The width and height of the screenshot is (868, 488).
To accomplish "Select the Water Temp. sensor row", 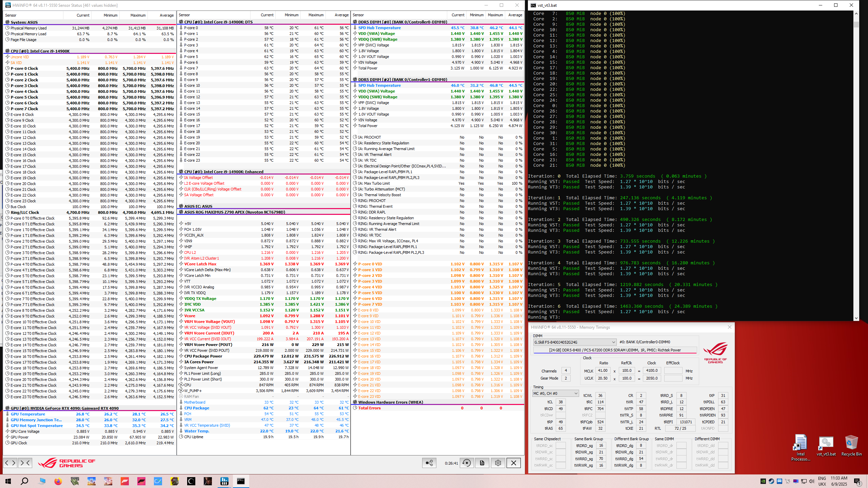I will 264,431.
